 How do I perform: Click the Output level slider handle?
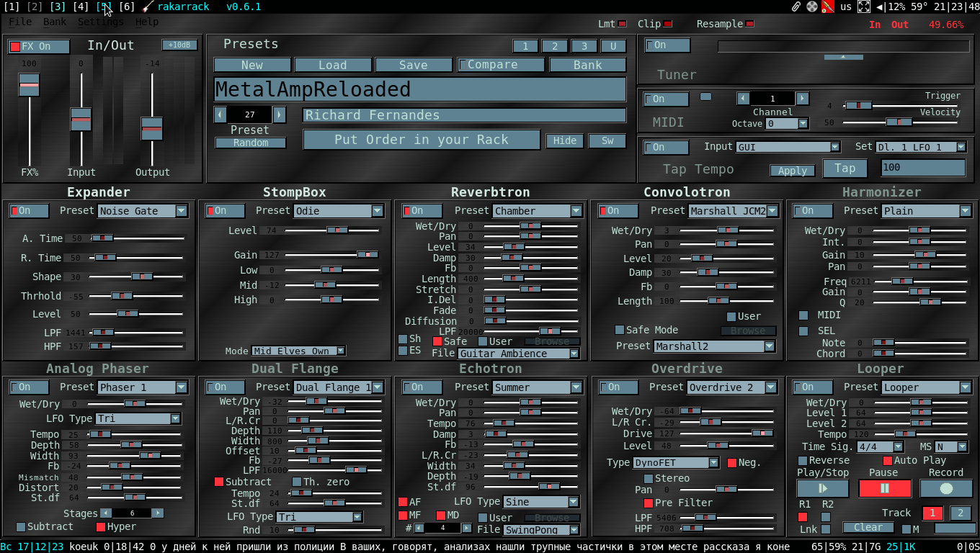click(x=151, y=128)
